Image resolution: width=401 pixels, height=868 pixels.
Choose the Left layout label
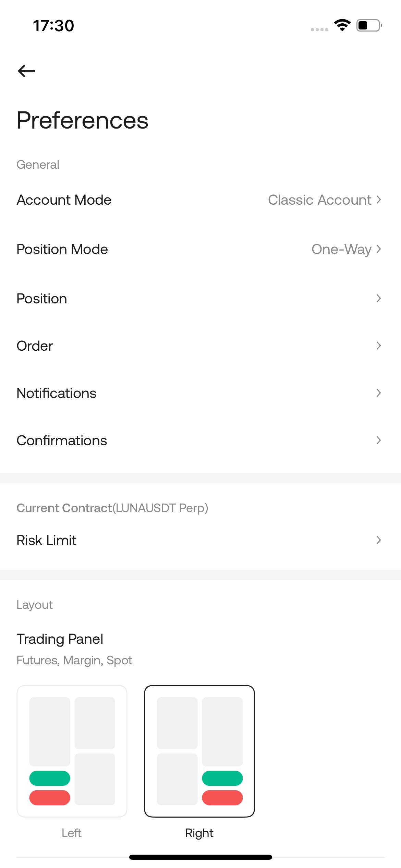pos(72,833)
